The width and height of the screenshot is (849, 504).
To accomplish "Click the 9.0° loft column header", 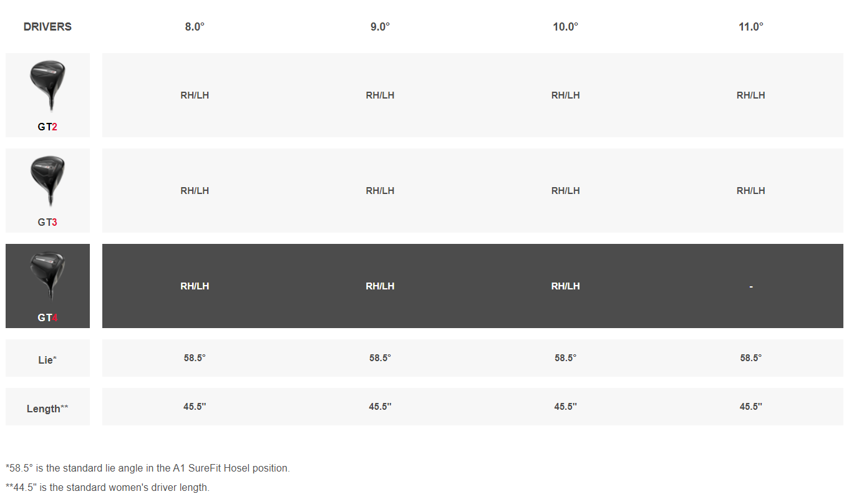I will 380,27.
